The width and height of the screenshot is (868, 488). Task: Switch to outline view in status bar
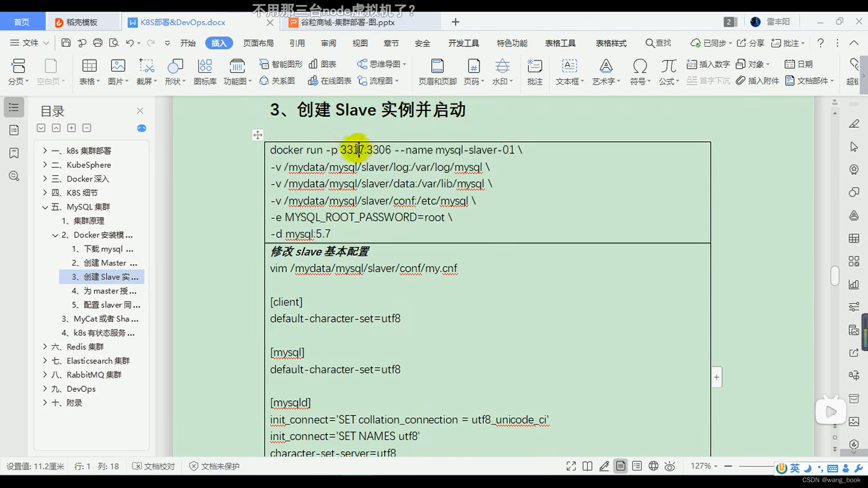(637, 466)
